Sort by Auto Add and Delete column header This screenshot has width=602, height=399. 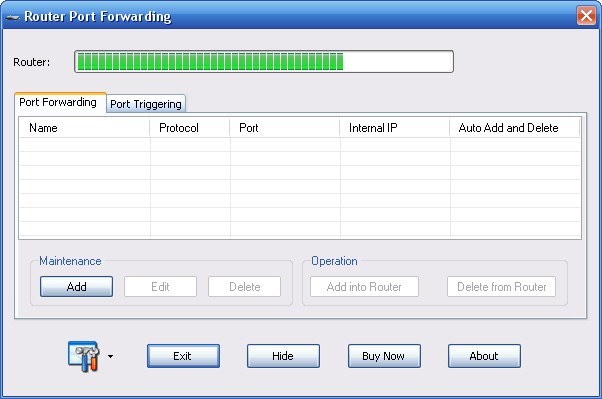(x=514, y=128)
